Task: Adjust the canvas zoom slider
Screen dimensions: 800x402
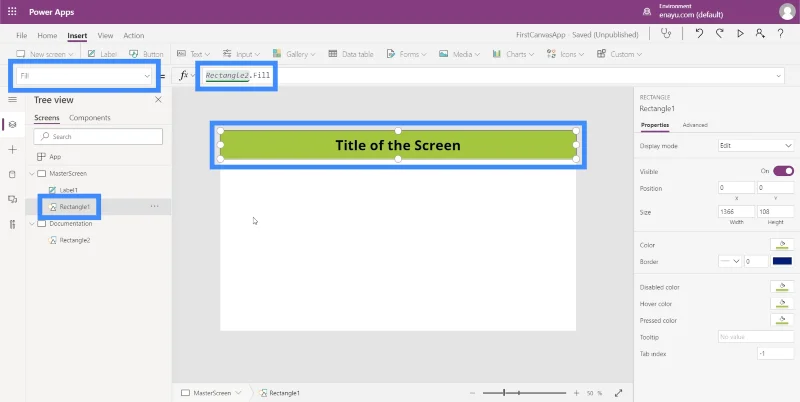Action: 524,393
